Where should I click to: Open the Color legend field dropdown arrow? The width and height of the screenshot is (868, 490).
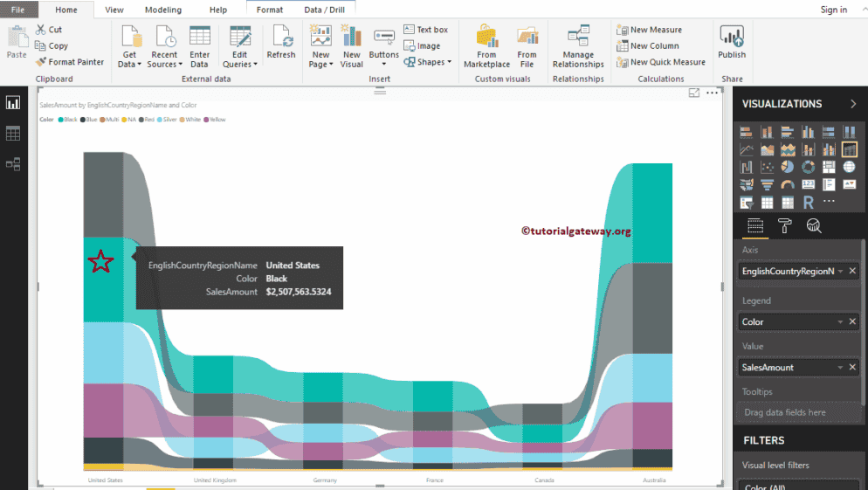(x=840, y=321)
